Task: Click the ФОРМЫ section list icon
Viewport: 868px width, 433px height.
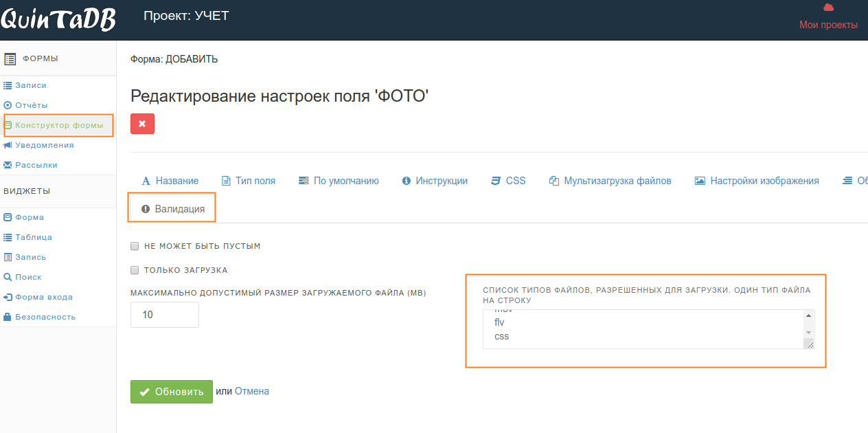Action: click(x=10, y=59)
